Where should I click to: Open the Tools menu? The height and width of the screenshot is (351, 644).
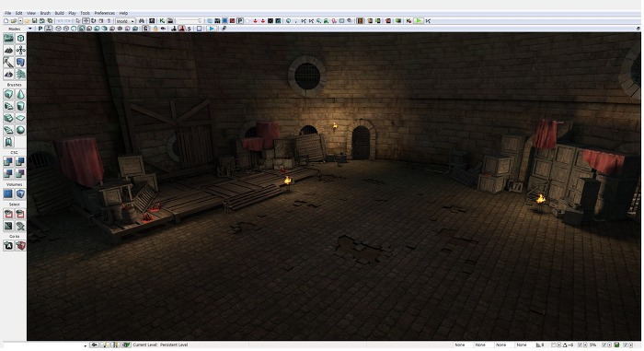85,13
